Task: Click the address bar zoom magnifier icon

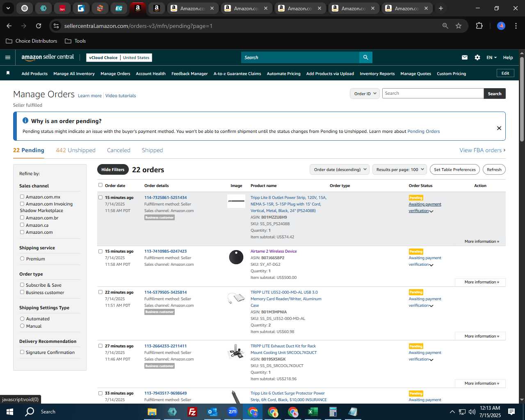Action: pyautogui.click(x=445, y=26)
